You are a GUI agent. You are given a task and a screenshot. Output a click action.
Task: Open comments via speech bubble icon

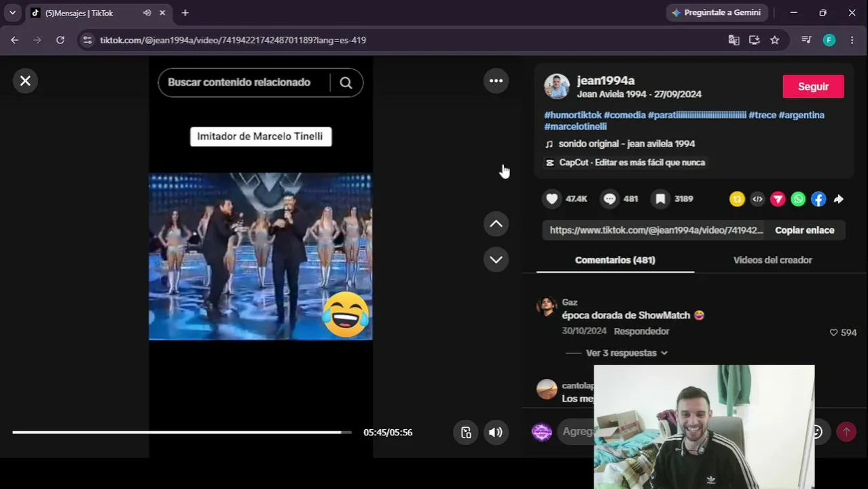[610, 198]
